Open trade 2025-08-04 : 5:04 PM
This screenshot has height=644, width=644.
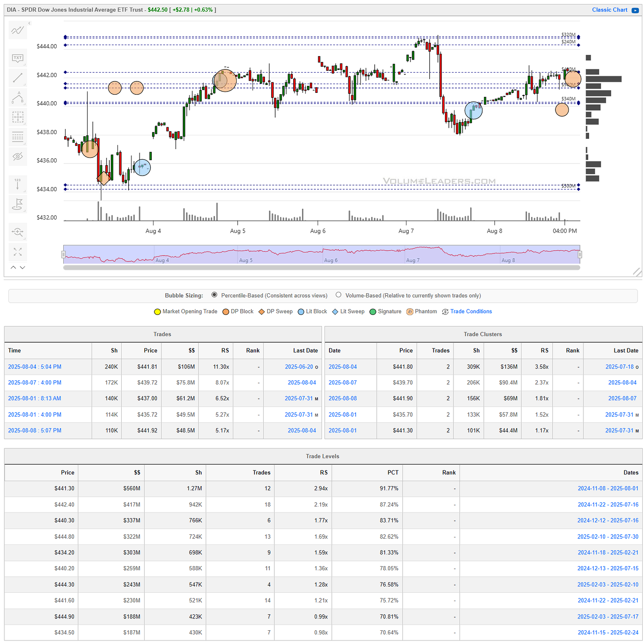(x=34, y=367)
